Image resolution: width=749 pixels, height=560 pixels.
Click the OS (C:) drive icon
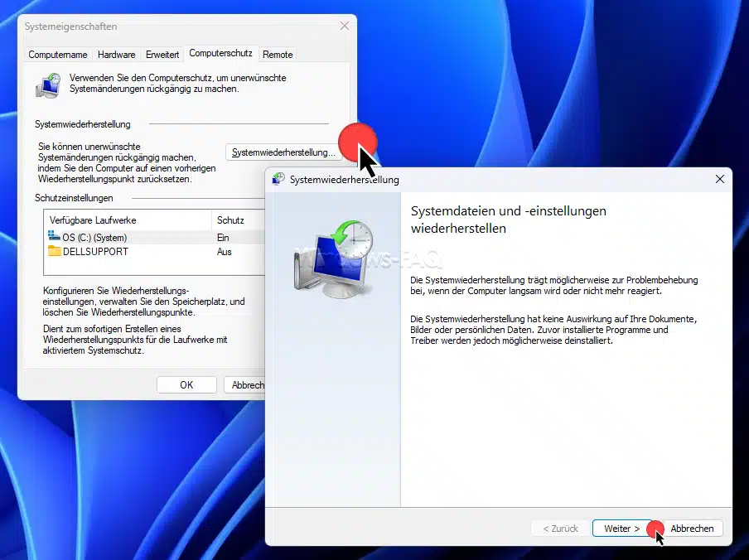pos(54,236)
